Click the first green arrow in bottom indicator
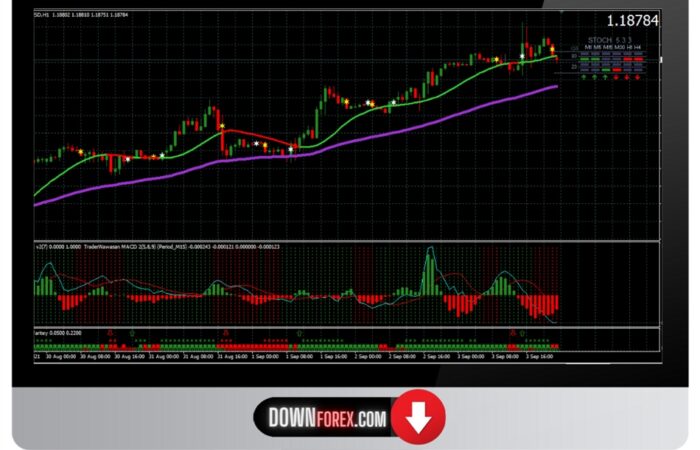The height and width of the screenshot is (450, 700). (133, 332)
